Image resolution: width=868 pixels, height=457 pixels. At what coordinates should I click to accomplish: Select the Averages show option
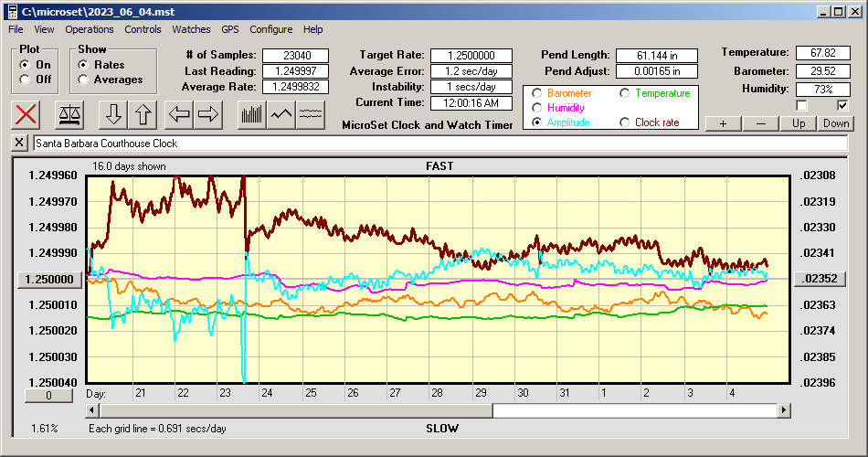pos(84,80)
